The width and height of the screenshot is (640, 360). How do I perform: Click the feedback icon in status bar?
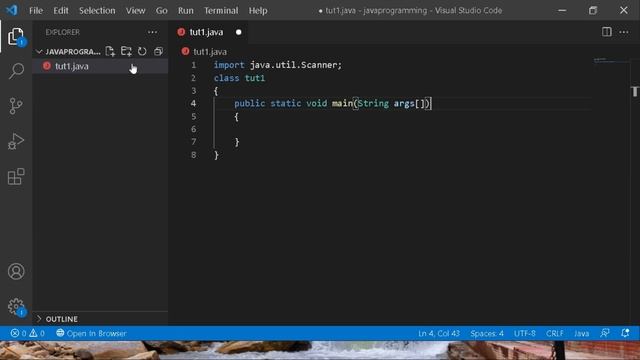coord(605,333)
